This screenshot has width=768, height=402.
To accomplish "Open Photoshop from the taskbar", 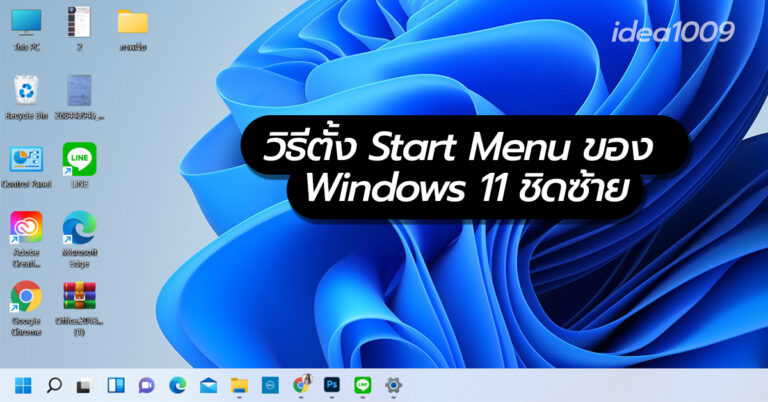I will coord(332,384).
